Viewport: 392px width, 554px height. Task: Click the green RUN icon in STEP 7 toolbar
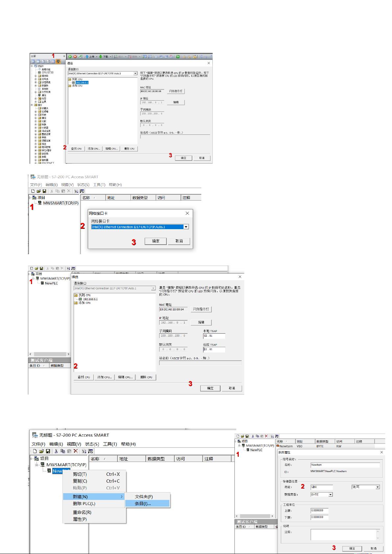pyautogui.click(x=70, y=57)
